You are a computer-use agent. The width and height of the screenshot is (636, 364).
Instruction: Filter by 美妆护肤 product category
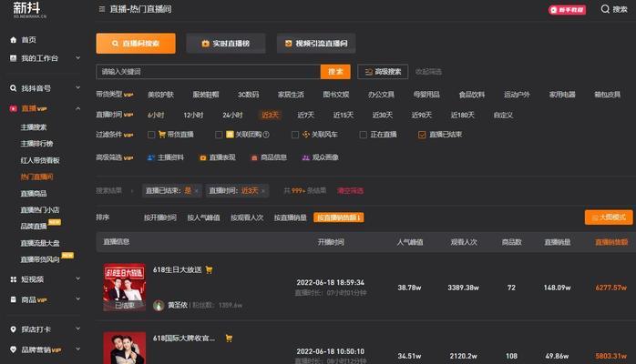point(160,95)
